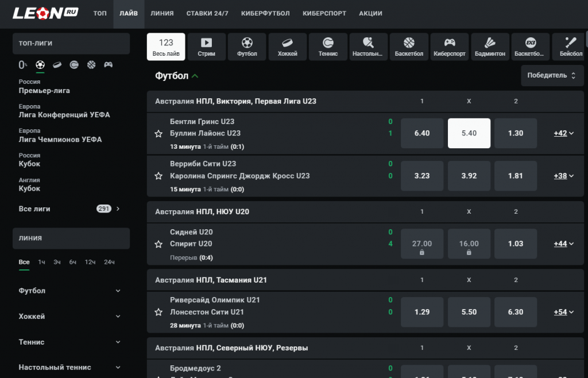This screenshot has width=588, height=378.
Task: Pick 5.50 draw for Риверсайд match
Action: tap(469, 312)
